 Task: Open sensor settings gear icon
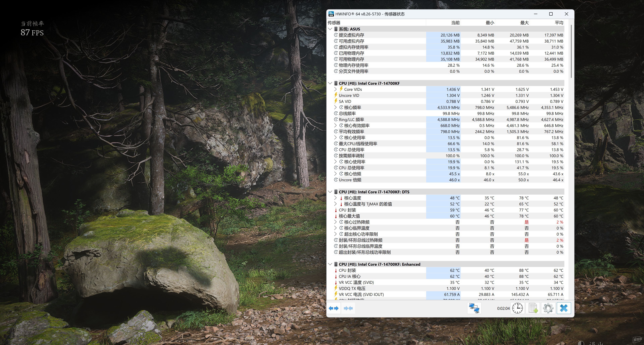pos(548,308)
